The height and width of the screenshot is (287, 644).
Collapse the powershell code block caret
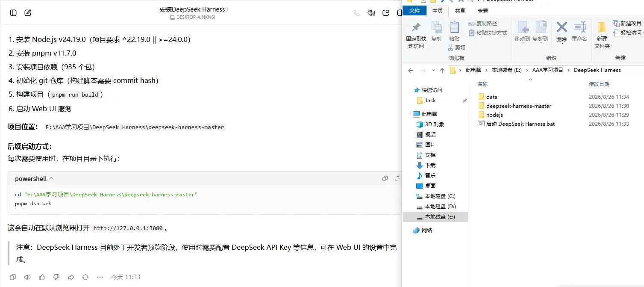tap(52, 178)
